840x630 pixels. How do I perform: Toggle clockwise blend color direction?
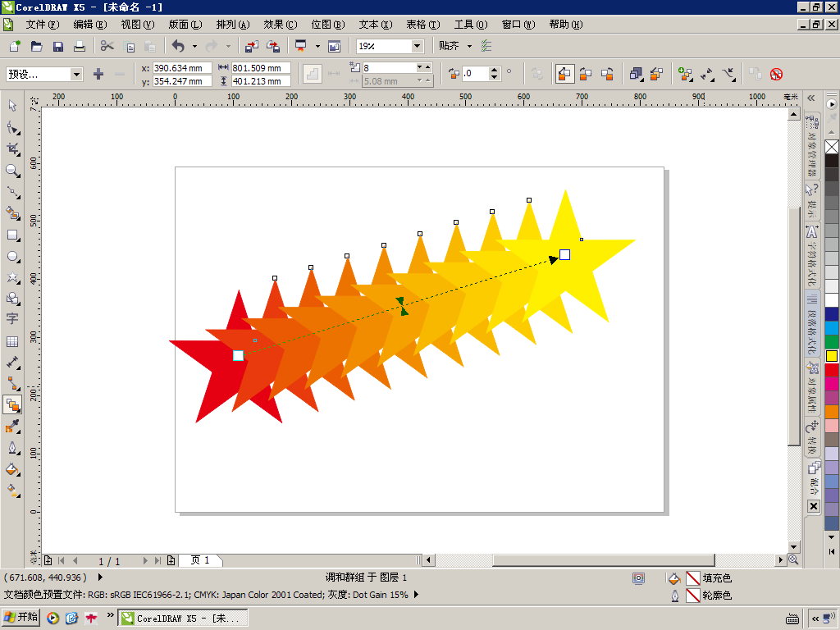tap(586, 74)
